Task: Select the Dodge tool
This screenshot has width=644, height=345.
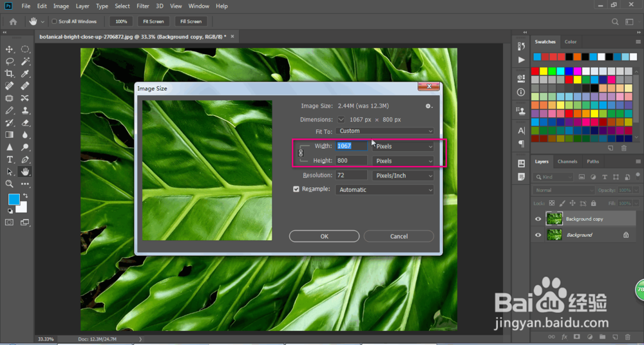Action: [25, 147]
